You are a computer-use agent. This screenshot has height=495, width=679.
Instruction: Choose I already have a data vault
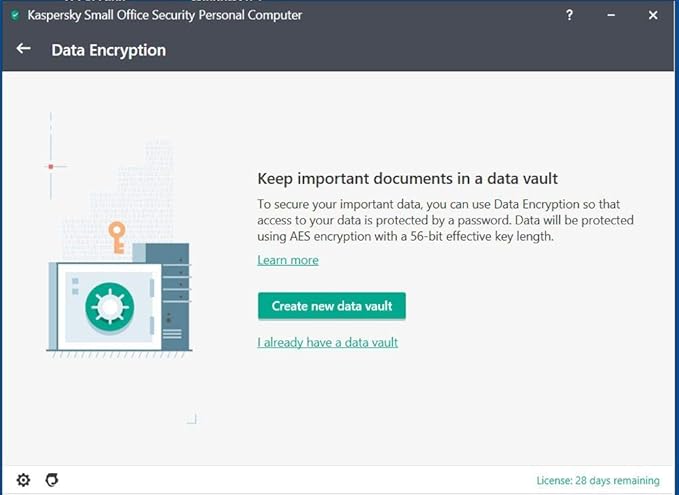[x=327, y=342]
